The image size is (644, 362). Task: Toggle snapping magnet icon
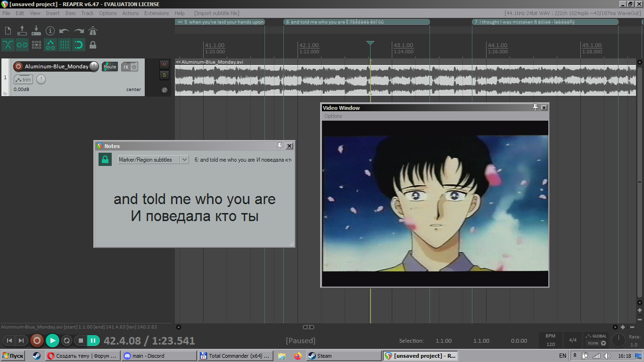(x=79, y=45)
